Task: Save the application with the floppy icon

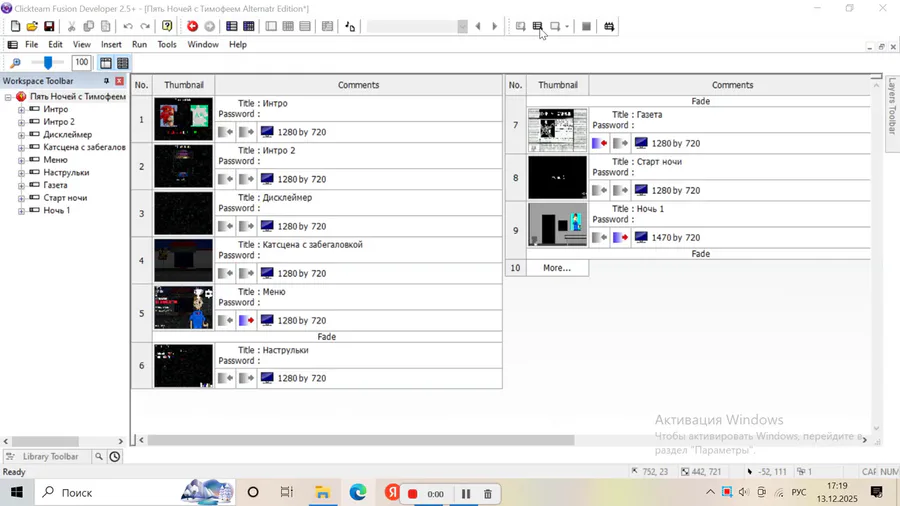Action: [x=49, y=26]
